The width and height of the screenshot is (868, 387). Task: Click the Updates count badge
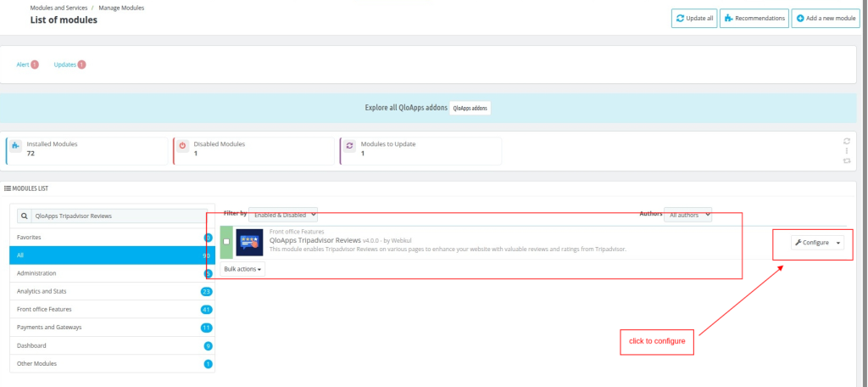click(x=82, y=64)
